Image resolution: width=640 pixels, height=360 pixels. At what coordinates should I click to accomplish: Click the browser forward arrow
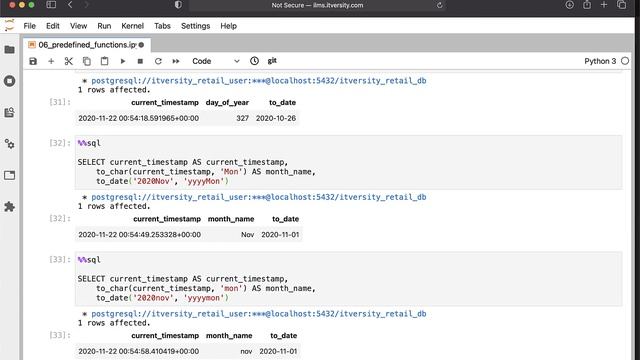point(86,5)
